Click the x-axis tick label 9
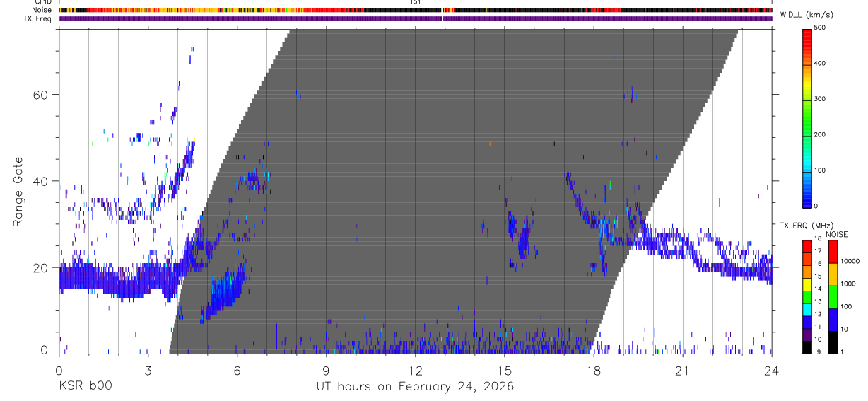Viewport: 868px width, 401px height. (326, 371)
